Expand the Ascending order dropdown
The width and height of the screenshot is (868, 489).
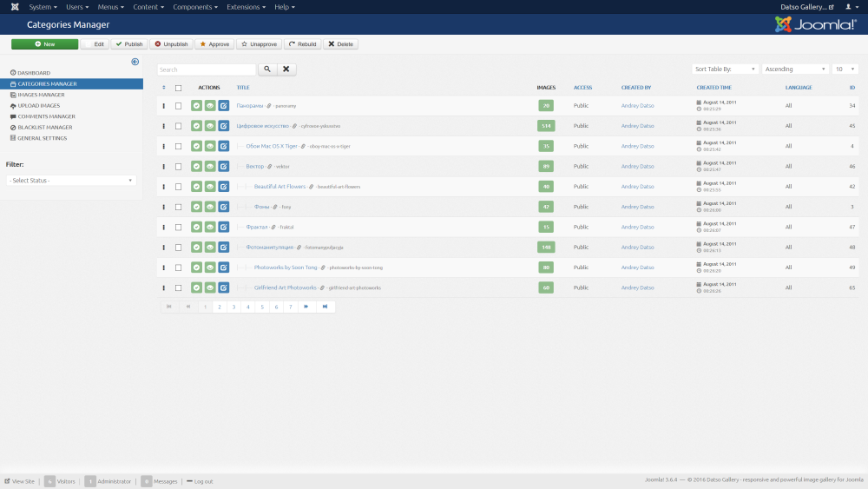[x=795, y=69]
